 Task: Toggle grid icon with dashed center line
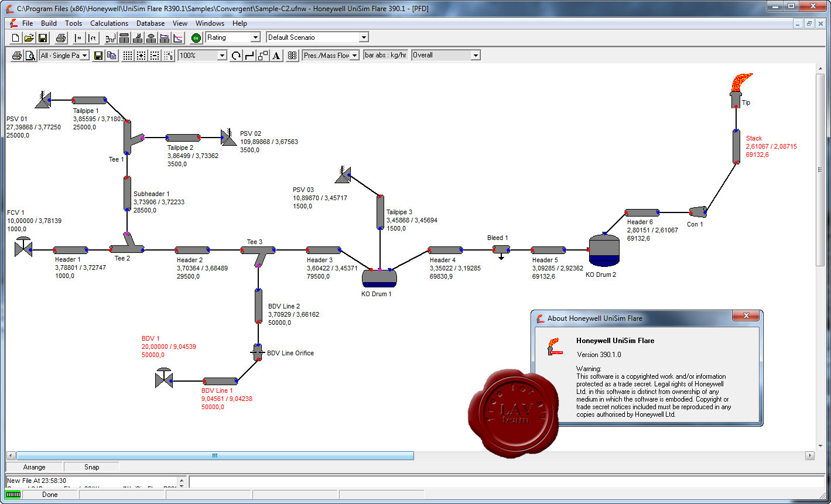pos(155,56)
